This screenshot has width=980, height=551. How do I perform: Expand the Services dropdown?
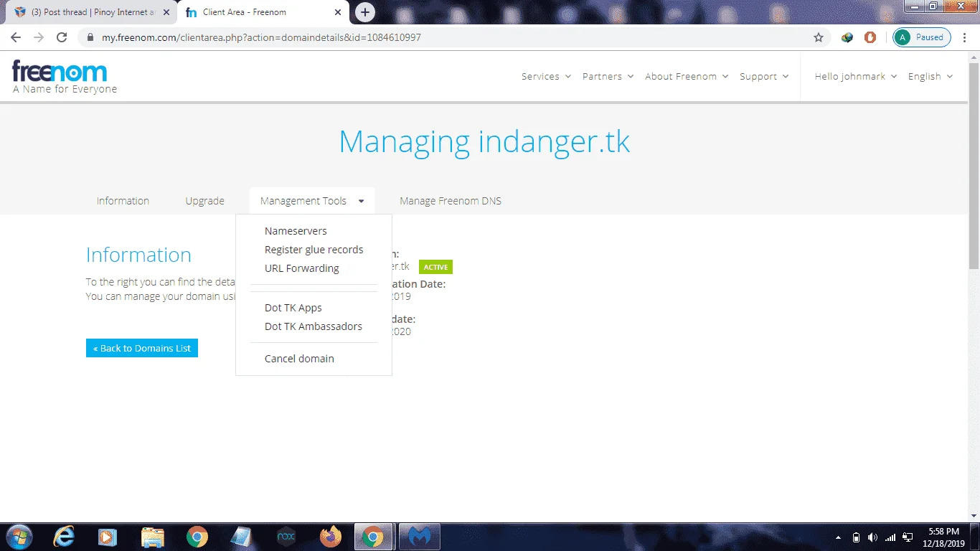pos(546,77)
